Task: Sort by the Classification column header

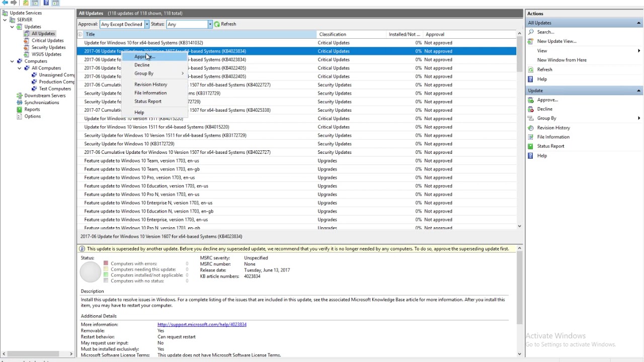Action: (x=351, y=34)
